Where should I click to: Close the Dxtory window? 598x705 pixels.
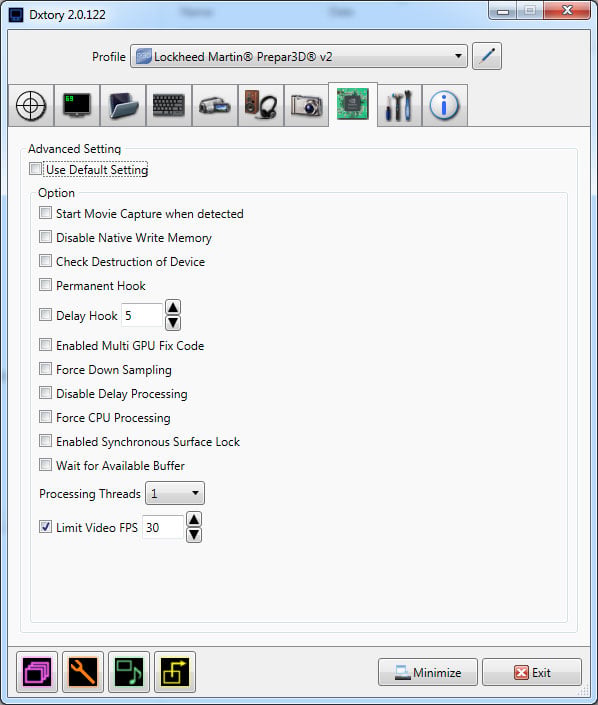click(567, 11)
